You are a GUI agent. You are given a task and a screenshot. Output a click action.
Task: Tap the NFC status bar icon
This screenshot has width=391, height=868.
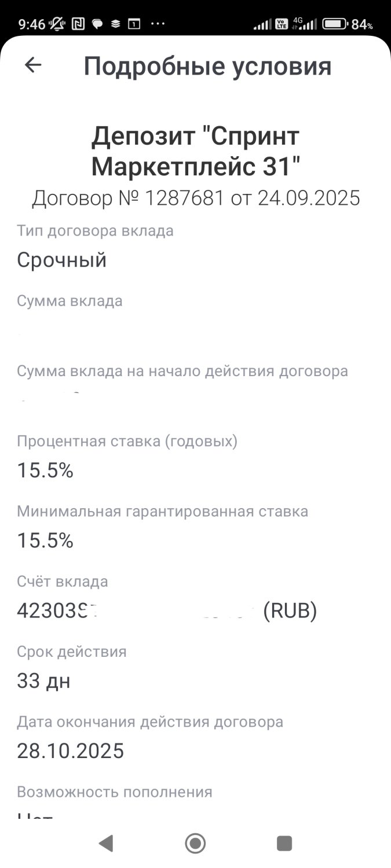[78, 24]
